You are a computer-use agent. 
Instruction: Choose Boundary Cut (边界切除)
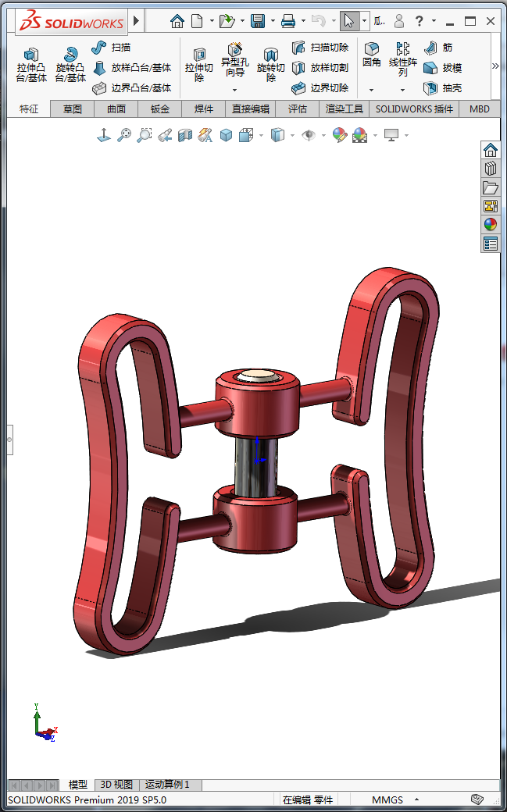click(x=320, y=88)
